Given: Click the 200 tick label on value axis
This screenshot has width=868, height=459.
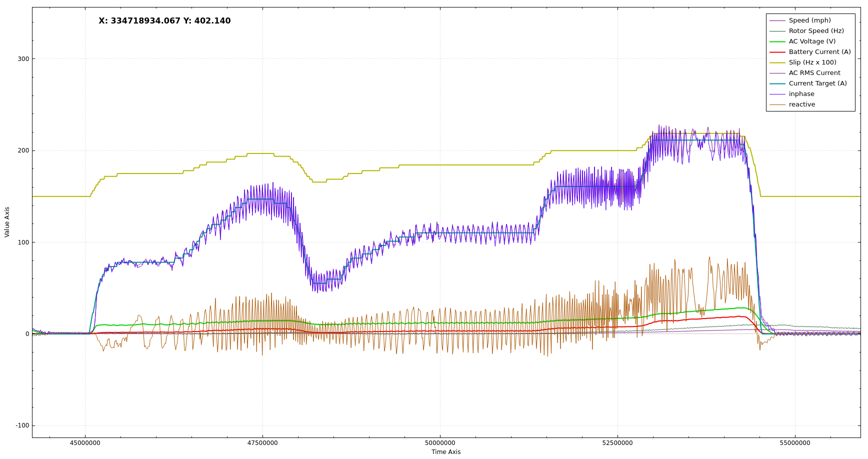Looking at the screenshot, I should [23, 150].
